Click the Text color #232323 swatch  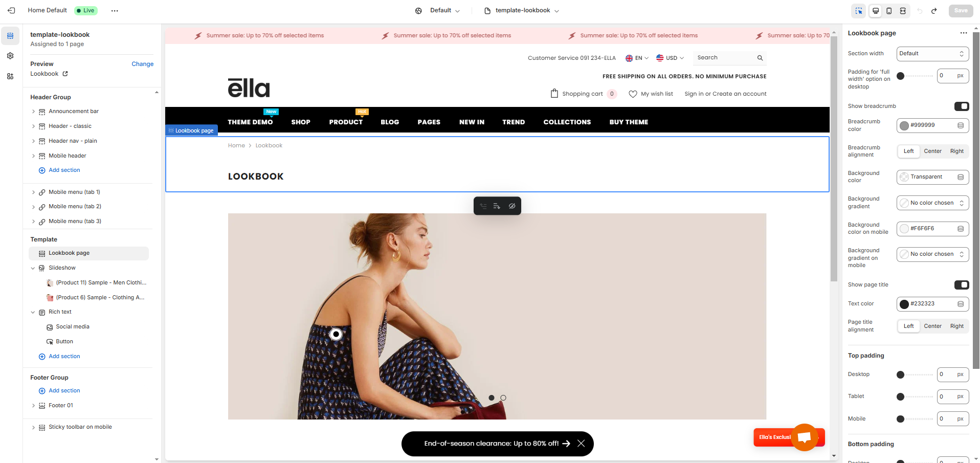click(x=904, y=304)
